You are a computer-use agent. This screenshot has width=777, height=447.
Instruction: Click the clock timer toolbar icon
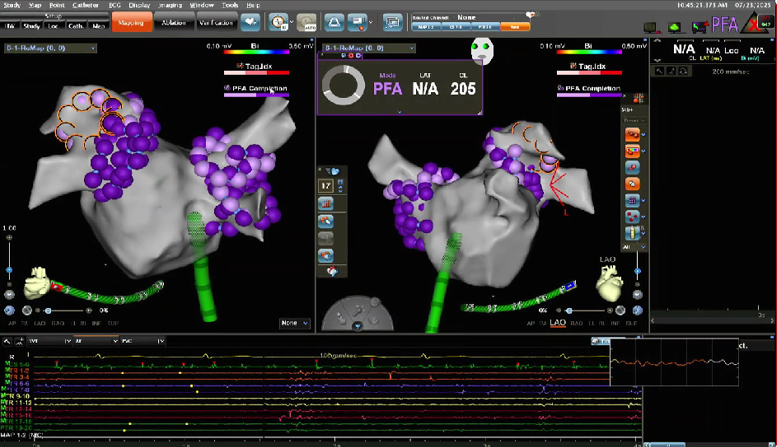277,21
